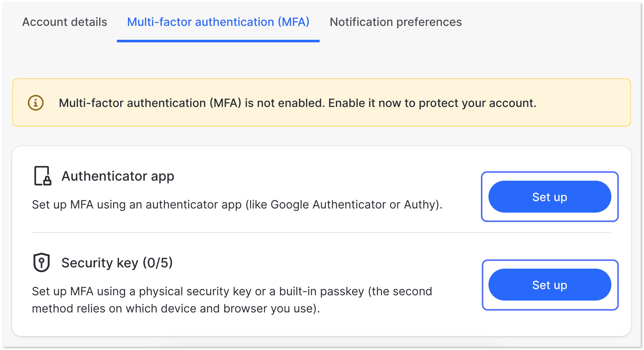Click Set up for the Authenticator app
Viewport: 644px width, 350px height.
tap(549, 197)
